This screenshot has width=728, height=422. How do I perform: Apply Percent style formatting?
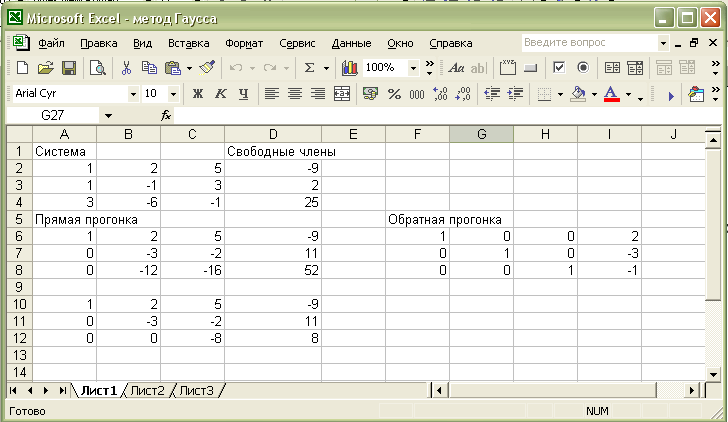tap(394, 94)
